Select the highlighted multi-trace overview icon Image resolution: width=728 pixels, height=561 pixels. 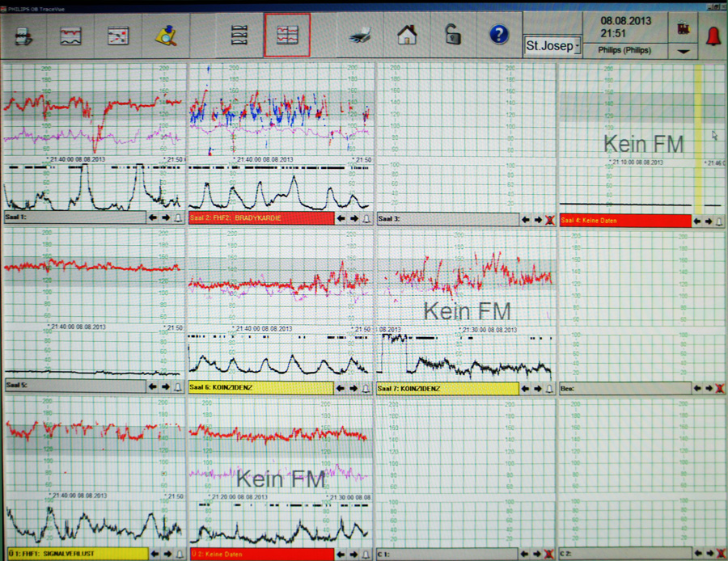(x=286, y=35)
